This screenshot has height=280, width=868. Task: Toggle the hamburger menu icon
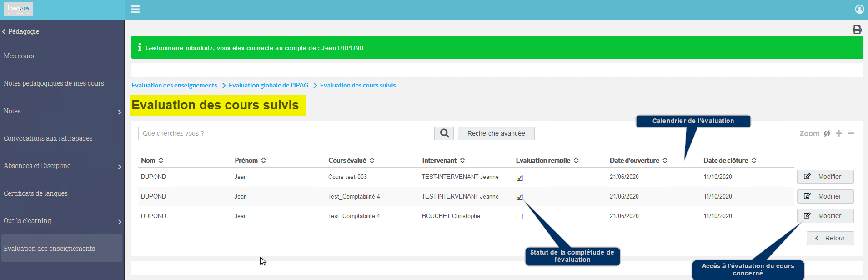pos(135,9)
